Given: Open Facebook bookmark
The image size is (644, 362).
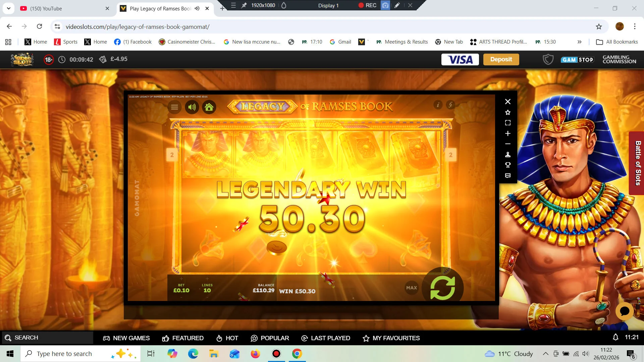Looking at the screenshot, I should [x=133, y=42].
